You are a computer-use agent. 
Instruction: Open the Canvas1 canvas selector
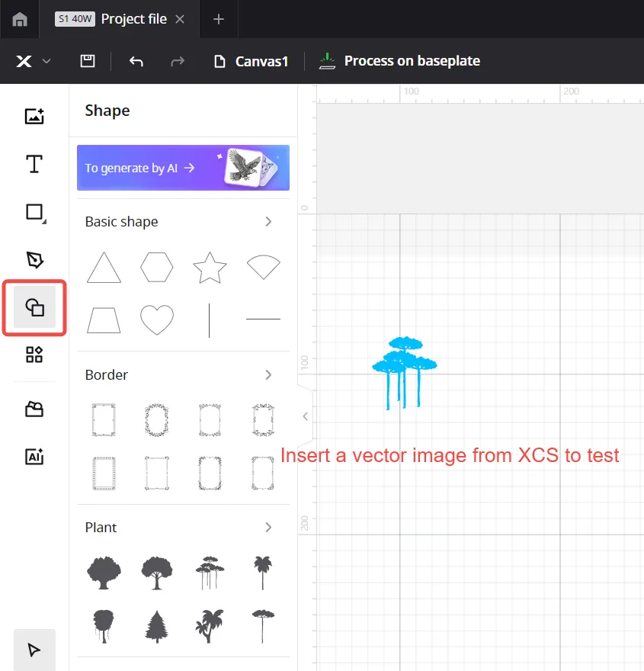[251, 61]
